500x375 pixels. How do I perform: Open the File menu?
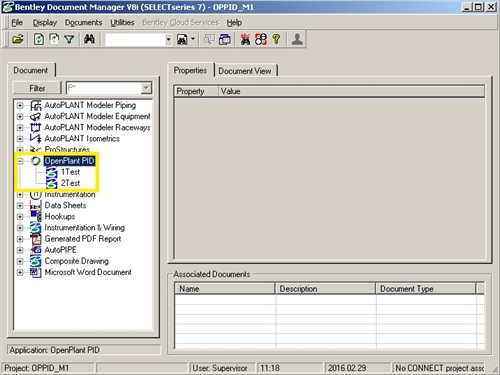tap(17, 23)
